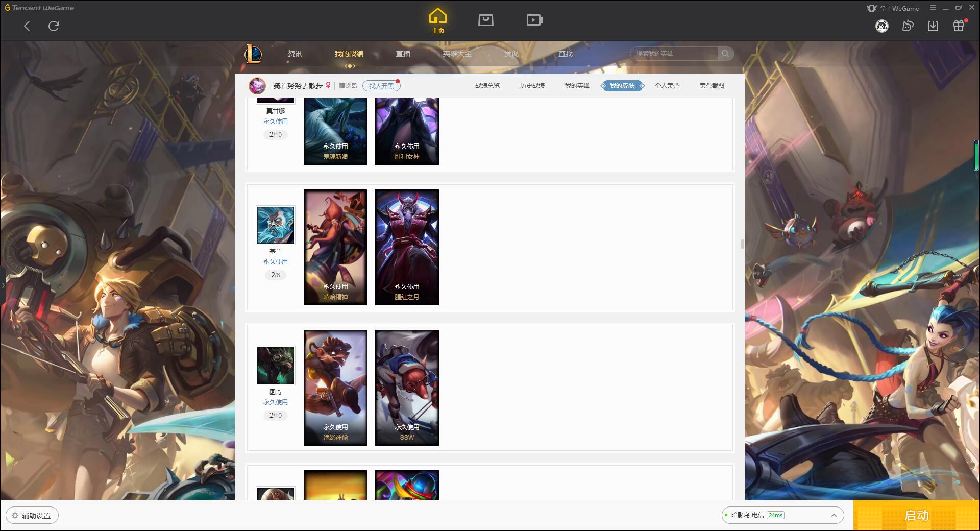This screenshot has width=980, height=531.
Task: Click 图奇's 2/10 skin count
Action: 276,416
